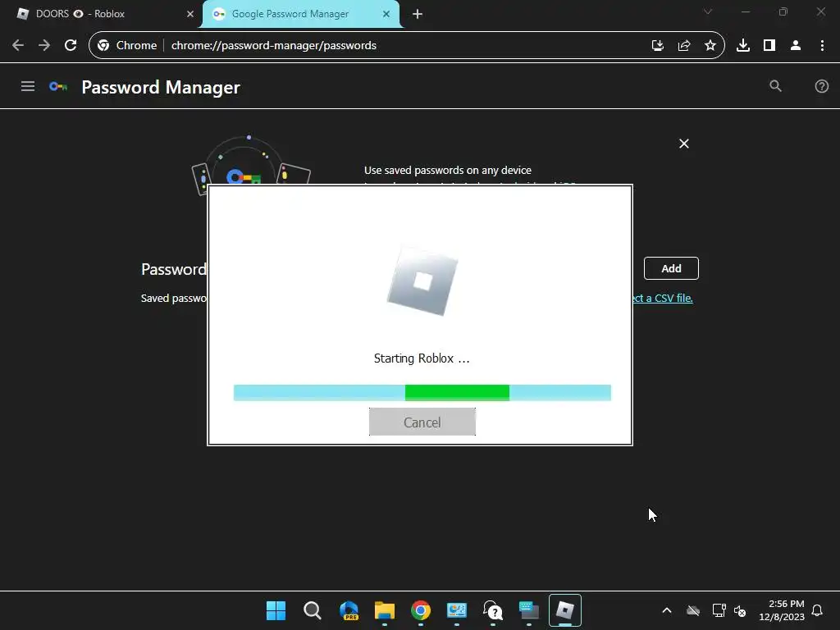
Task: Search passwords with magnifier icon
Action: [775, 85]
